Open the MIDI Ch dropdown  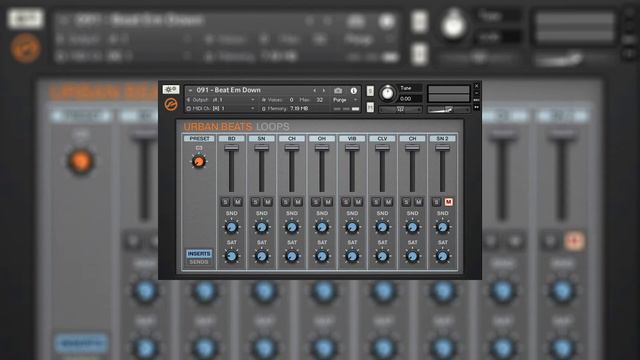point(222,109)
